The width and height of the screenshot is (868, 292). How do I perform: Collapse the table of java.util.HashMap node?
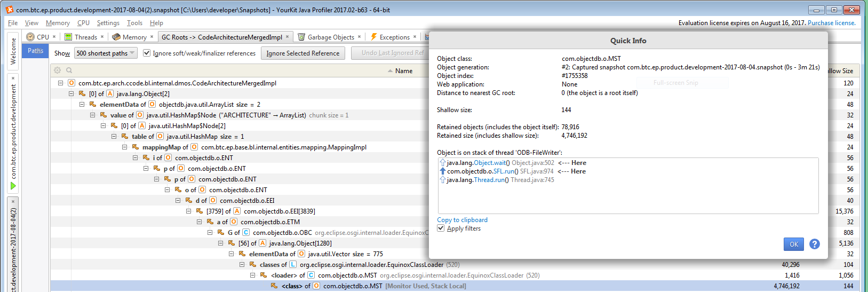click(114, 136)
